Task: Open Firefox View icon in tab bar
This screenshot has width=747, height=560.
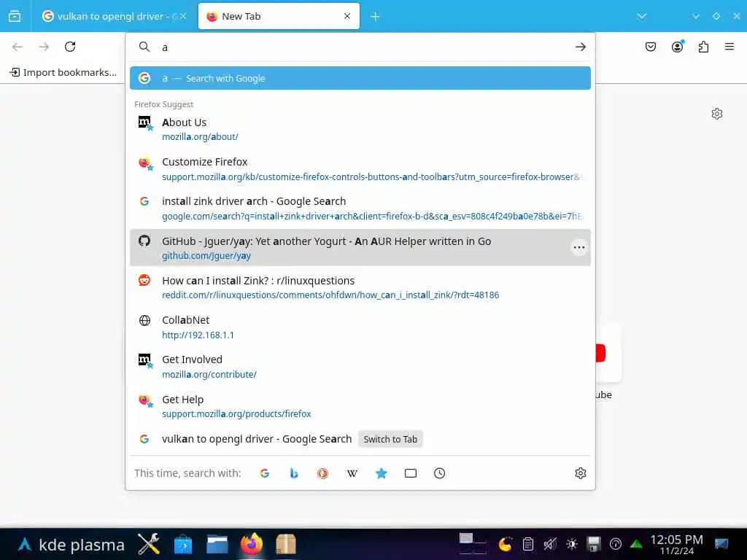Action: [15, 16]
